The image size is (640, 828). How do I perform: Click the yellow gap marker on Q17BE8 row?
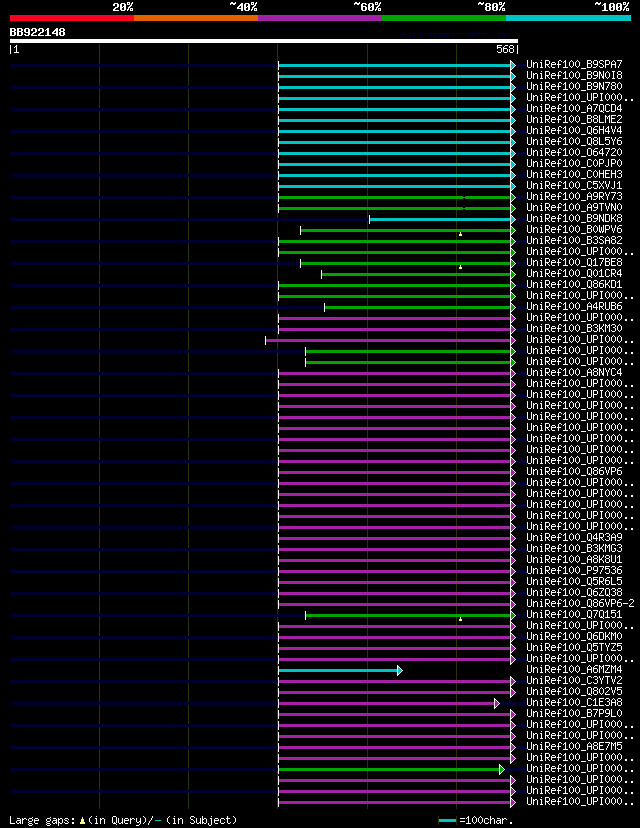point(460,267)
